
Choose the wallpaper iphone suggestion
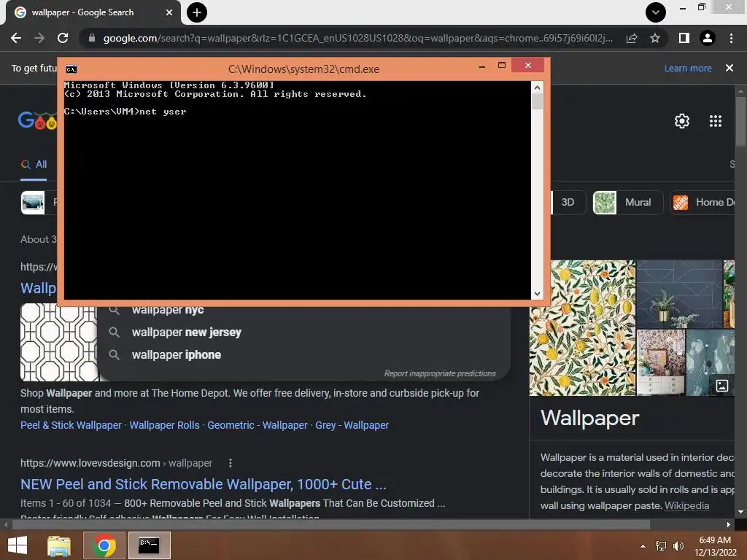click(x=177, y=355)
